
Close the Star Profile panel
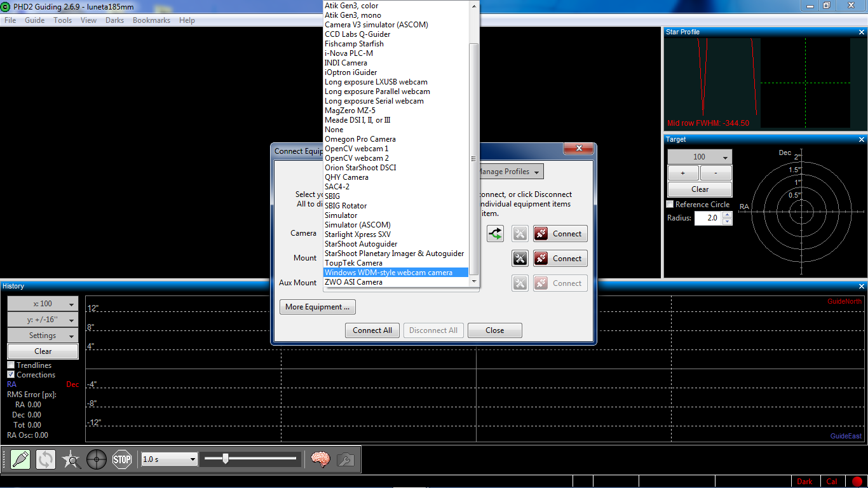(x=862, y=32)
